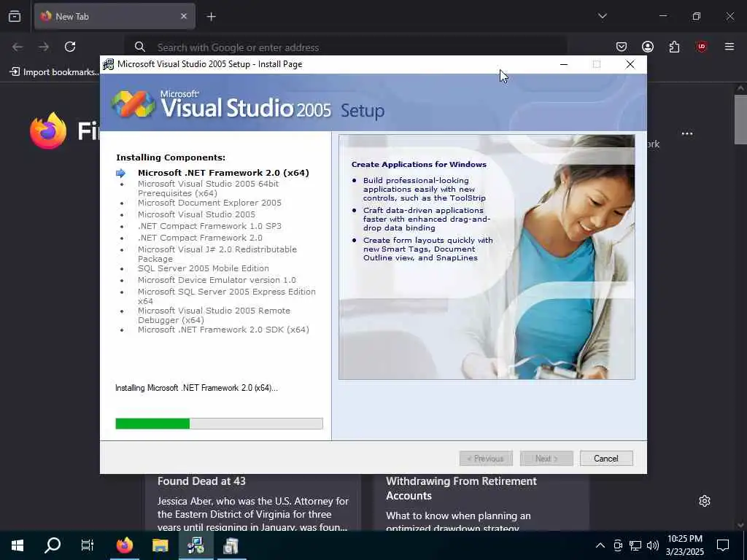747x560 pixels.
Task: Show hidden system tray icons
Action: (x=600, y=545)
